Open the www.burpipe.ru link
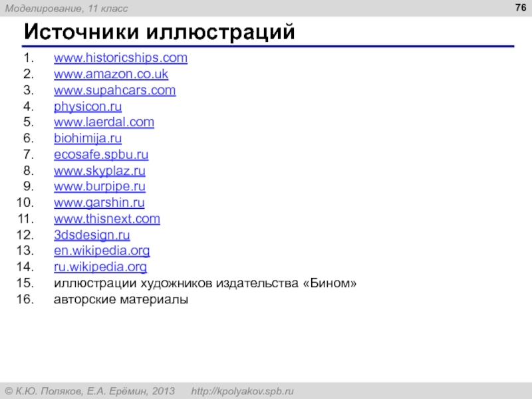Viewport: 532px width, 399px height. tap(99, 187)
